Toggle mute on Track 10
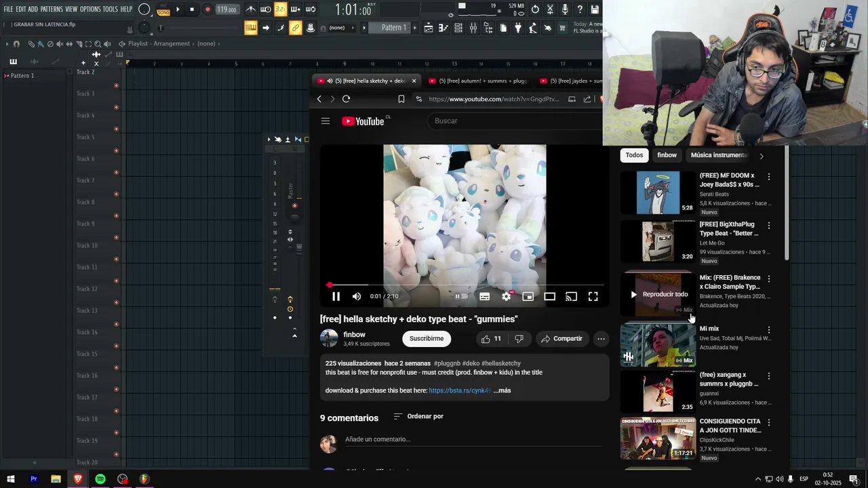The height and width of the screenshot is (488, 868). [117, 259]
